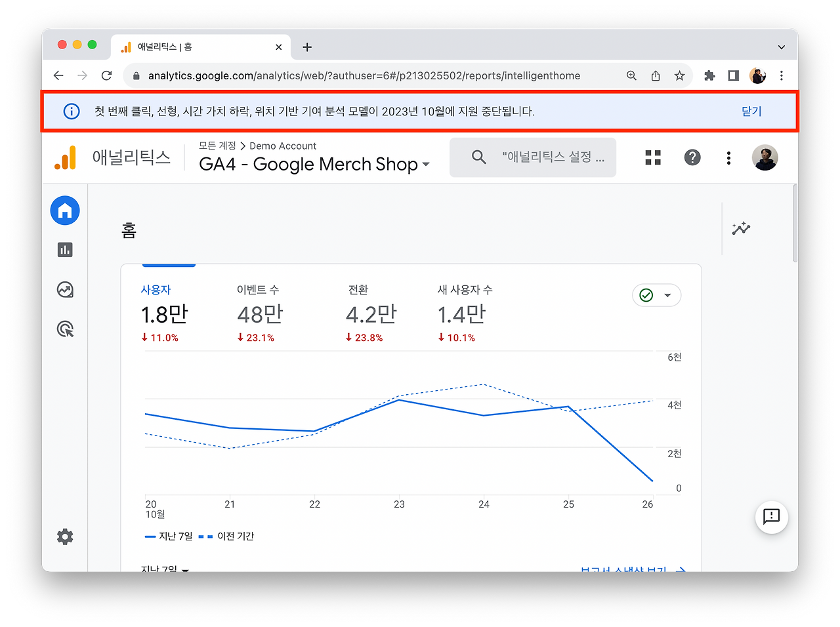
Task: Open the Analytics three-dot more menu
Action: click(x=728, y=157)
